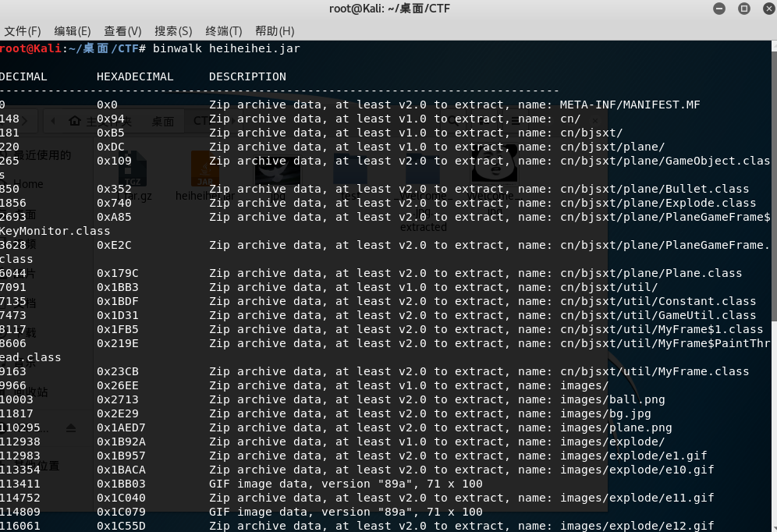Open the 终端(T) menu
777x532 pixels.
pyautogui.click(x=223, y=31)
